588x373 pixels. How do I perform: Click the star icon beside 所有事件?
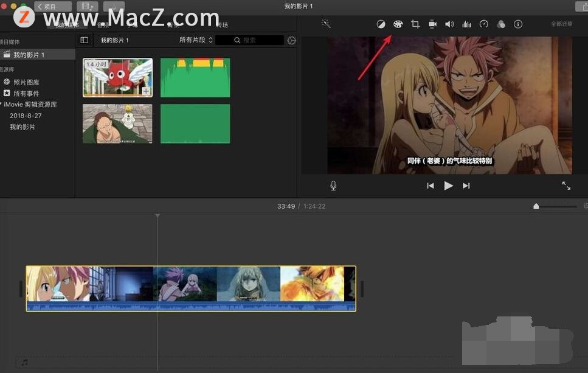[x=7, y=93]
